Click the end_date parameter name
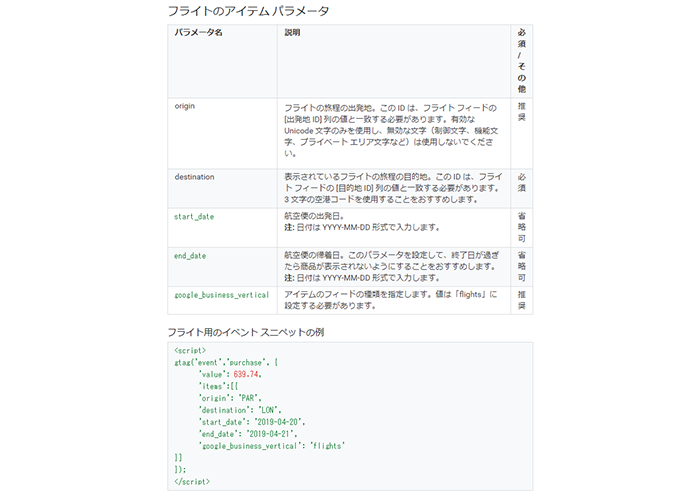Image resolution: width=700 pixels, height=497 pixels. 190,256
